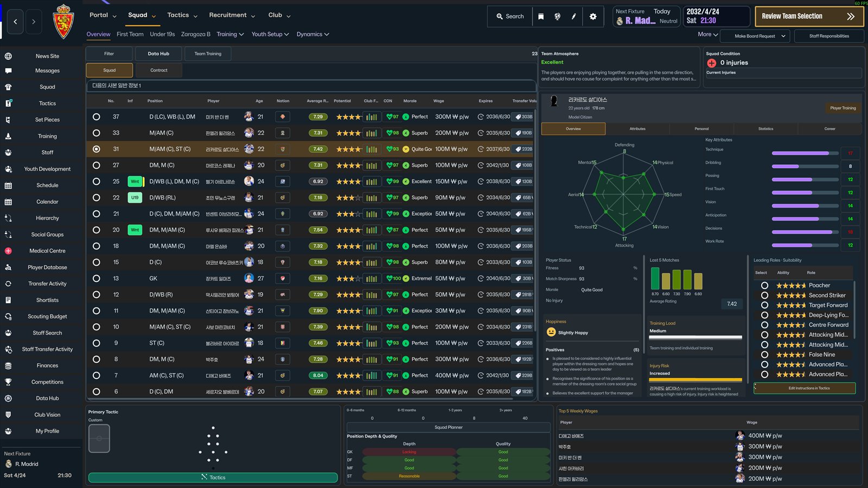Open the News Site sidebar icon
868x488 pixels.
[8, 56]
